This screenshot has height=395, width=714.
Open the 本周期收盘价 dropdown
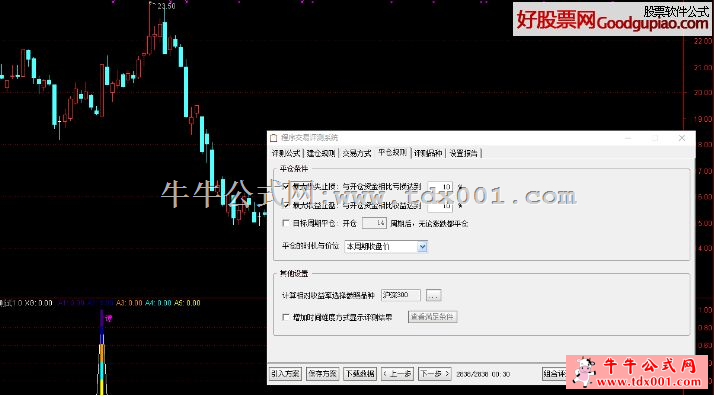click(x=386, y=246)
